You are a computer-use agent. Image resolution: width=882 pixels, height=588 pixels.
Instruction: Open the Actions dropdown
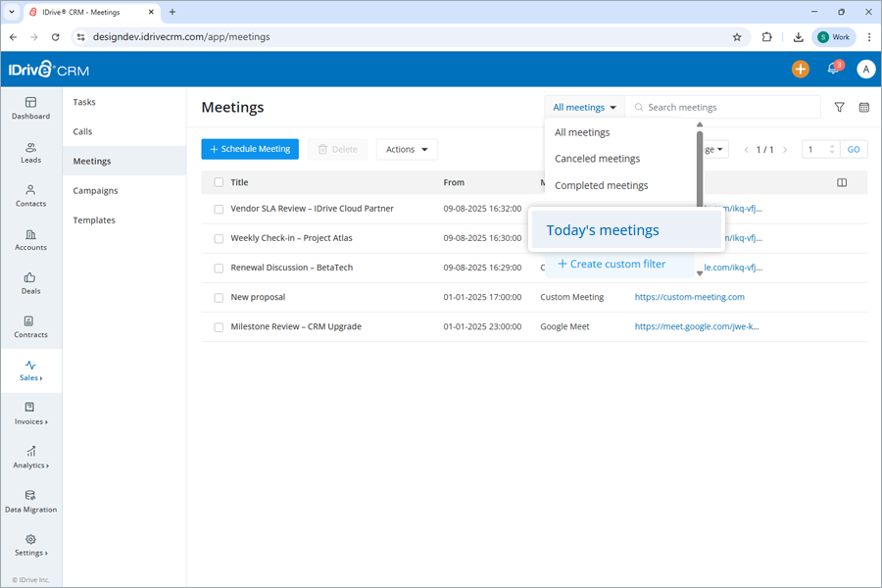(406, 149)
